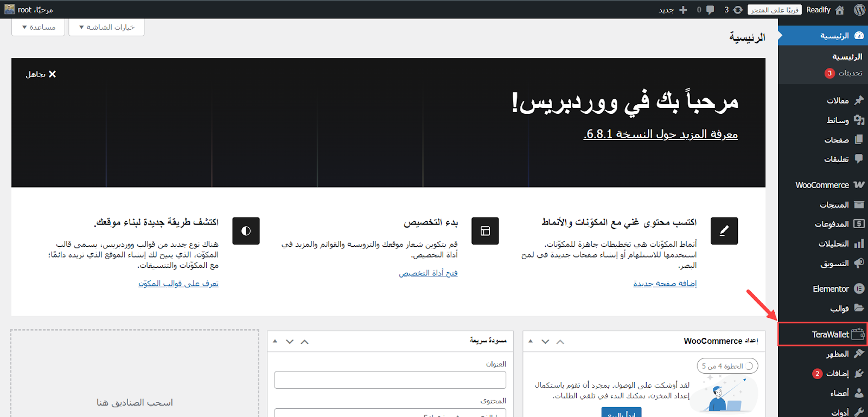Image resolution: width=868 pixels, height=417 pixels.
Task: Click the payments dollar icon next to المدفوعات
Action: [x=859, y=224]
